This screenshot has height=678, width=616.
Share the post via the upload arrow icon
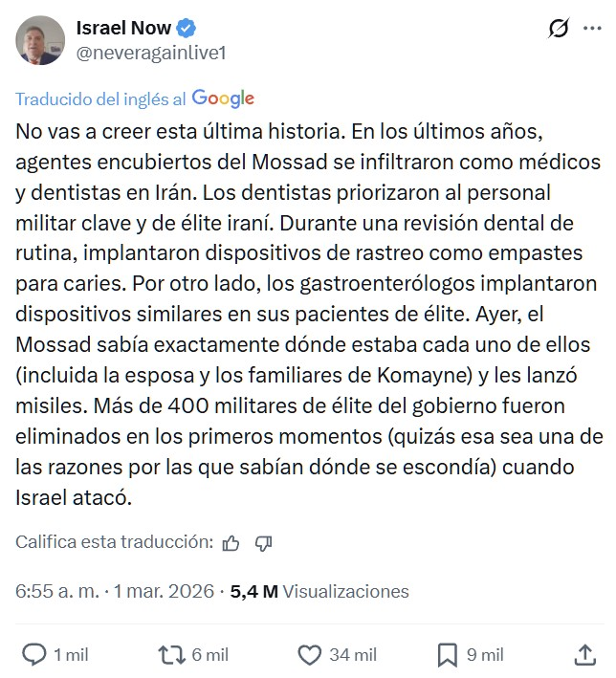(584, 654)
